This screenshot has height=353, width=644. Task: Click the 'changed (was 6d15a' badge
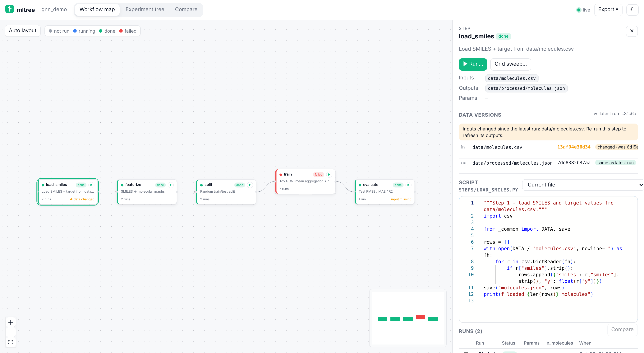pos(617,147)
